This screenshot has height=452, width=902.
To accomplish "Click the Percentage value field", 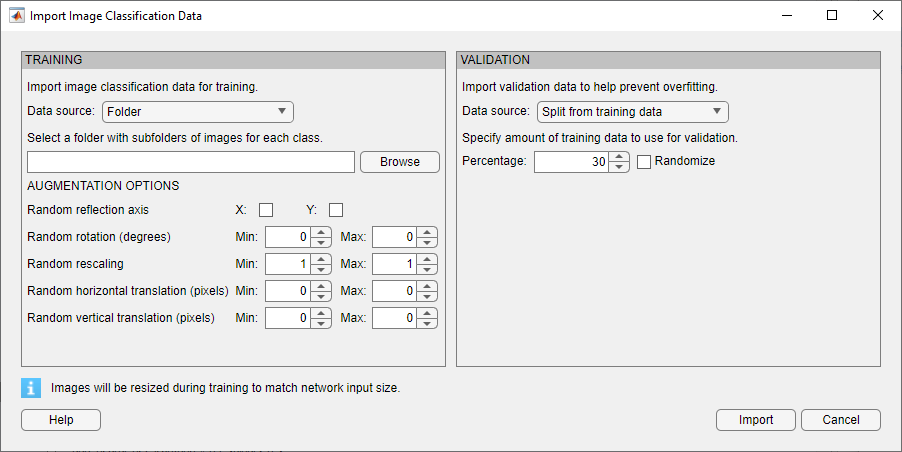I will tap(572, 162).
